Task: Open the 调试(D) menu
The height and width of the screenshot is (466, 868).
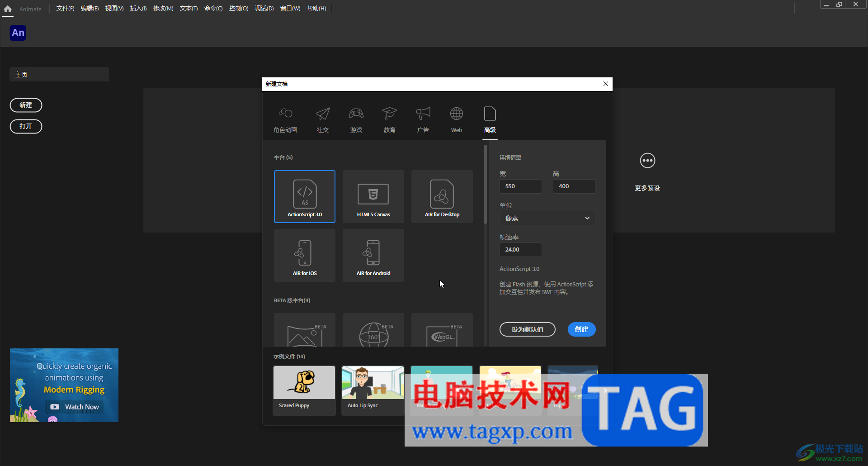Action: 264,9
